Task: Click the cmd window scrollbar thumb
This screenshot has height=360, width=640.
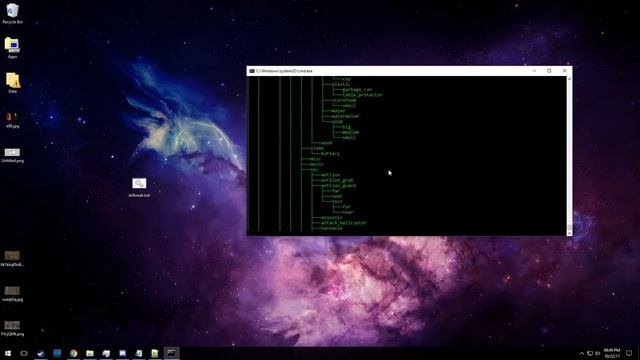Action: [569, 227]
